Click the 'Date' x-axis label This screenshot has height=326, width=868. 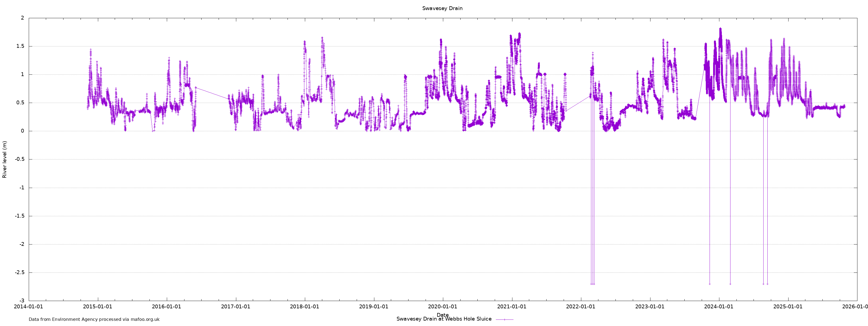point(442,315)
